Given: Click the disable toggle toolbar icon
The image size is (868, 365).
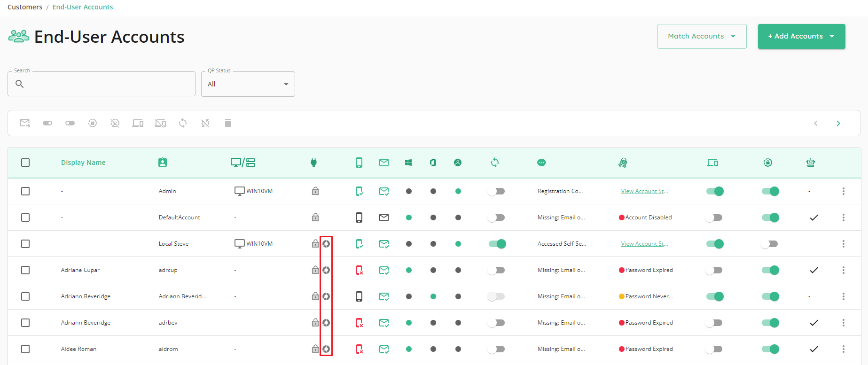Looking at the screenshot, I should coord(70,123).
